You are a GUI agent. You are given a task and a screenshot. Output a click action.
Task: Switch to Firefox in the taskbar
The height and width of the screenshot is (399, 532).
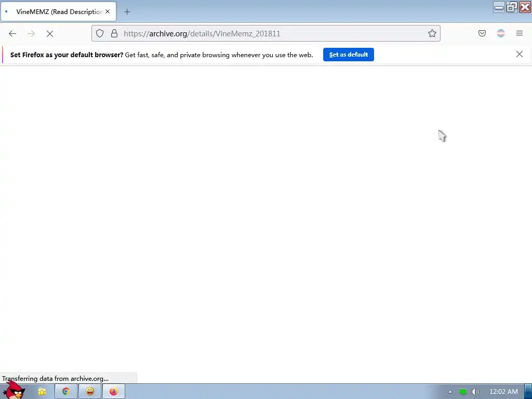[x=114, y=392]
